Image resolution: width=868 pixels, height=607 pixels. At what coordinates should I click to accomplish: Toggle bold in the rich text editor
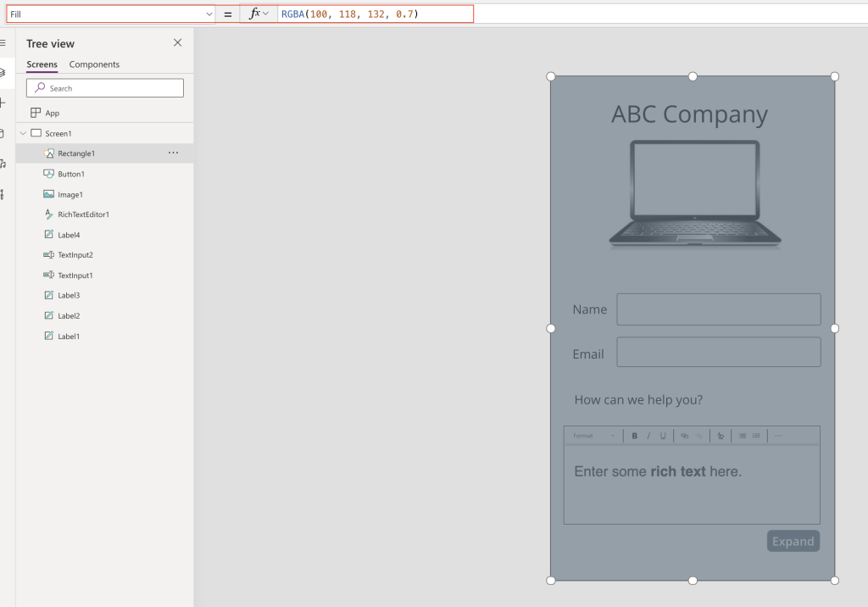[634, 436]
